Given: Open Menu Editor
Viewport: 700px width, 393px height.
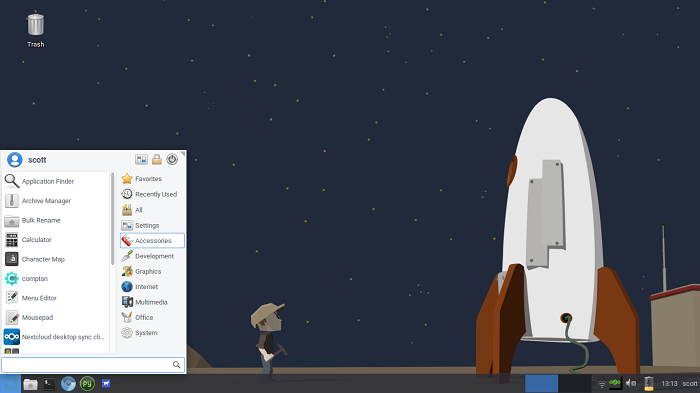Looking at the screenshot, I should (55, 298).
